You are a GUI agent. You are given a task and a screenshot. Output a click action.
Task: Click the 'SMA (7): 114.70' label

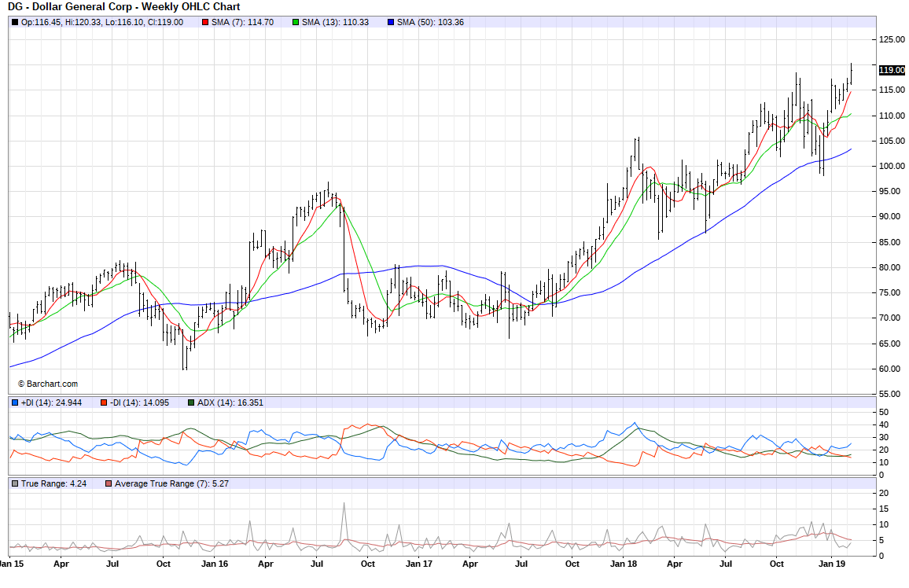point(242,23)
